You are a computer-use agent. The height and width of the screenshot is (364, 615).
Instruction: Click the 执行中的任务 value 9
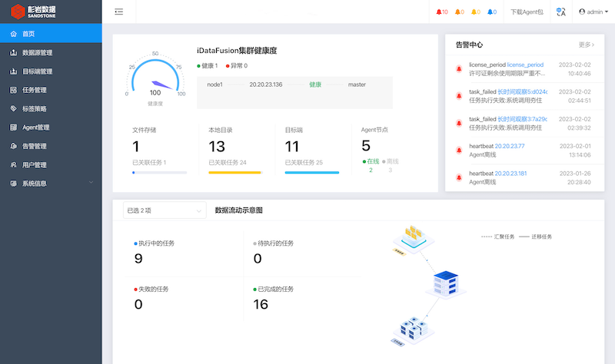[138, 258]
